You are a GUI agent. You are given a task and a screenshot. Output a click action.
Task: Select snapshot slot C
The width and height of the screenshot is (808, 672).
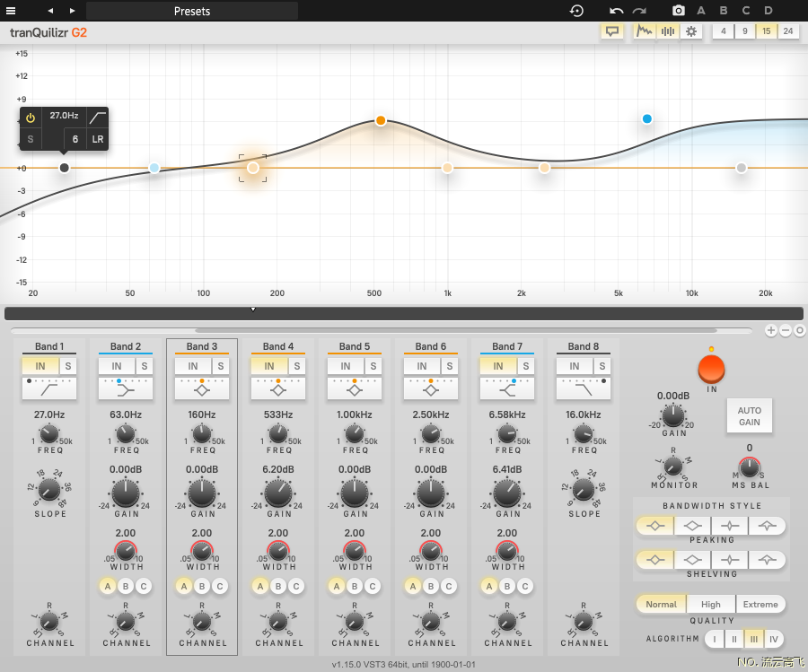tap(746, 10)
